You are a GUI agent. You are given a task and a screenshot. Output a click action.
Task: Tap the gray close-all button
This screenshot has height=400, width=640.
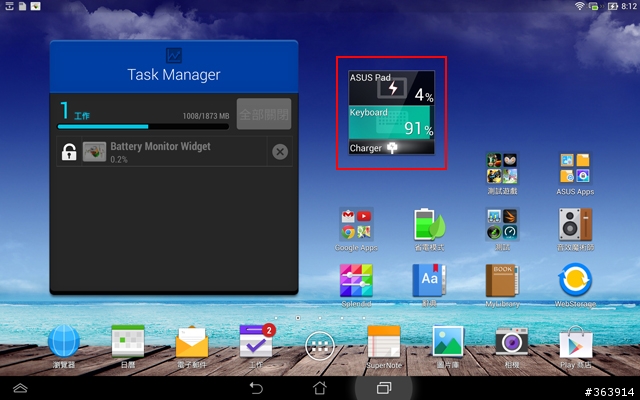pos(264,114)
